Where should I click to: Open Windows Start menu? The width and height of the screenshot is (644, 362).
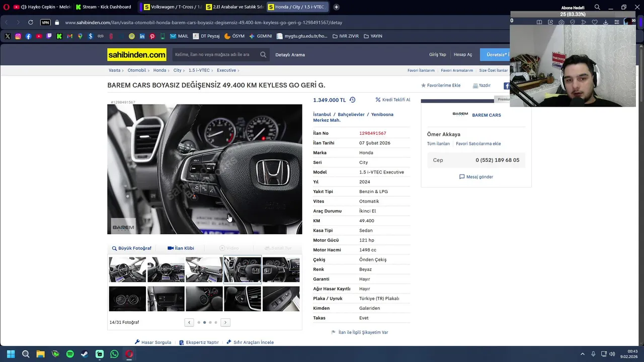pyautogui.click(x=11, y=354)
